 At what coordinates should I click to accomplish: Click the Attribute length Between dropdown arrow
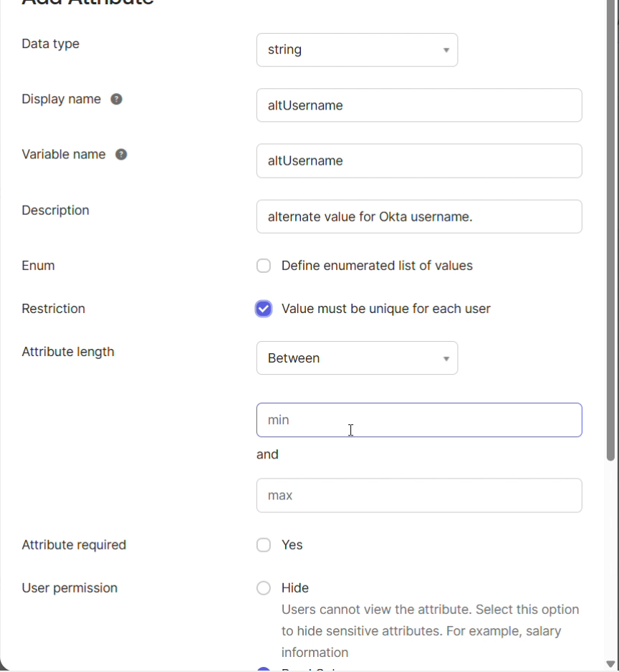[x=446, y=358]
